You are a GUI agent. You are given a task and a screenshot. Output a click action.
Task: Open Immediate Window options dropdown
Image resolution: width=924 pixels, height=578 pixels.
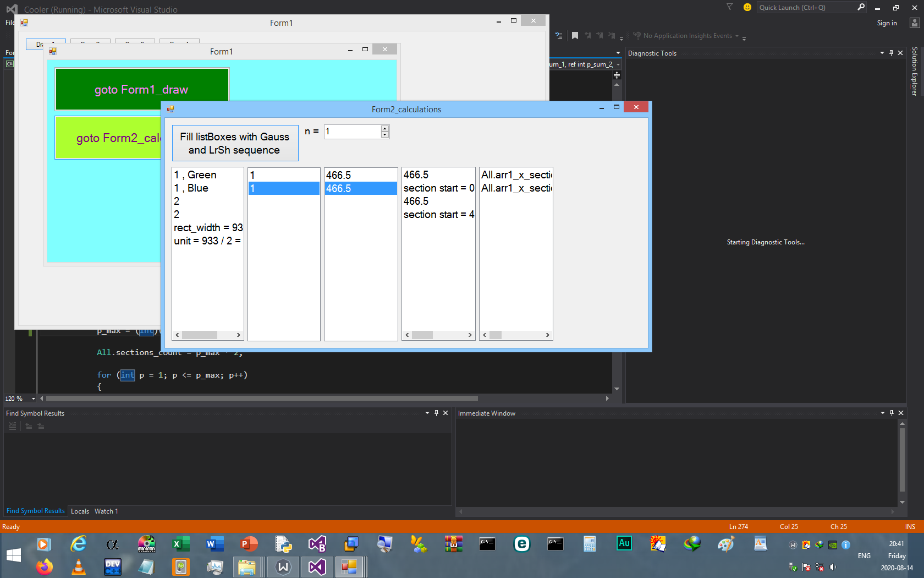click(883, 413)
